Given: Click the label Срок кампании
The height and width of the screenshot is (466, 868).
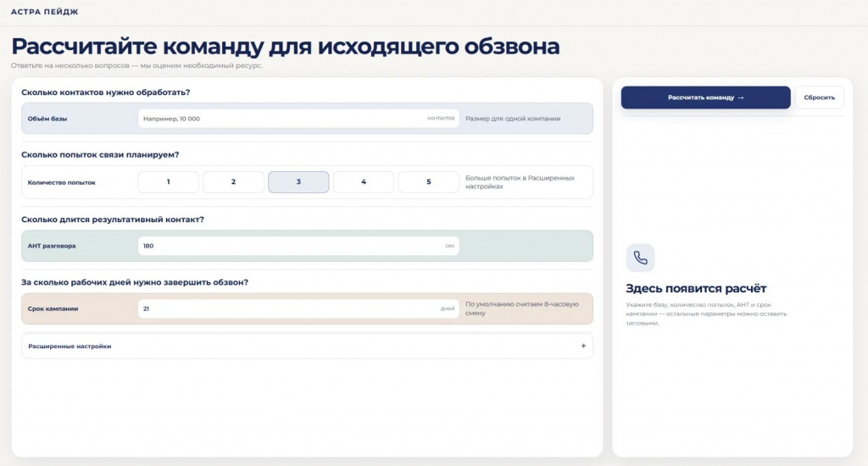Looking at the screenshot, I should click(x=53, y=308).
